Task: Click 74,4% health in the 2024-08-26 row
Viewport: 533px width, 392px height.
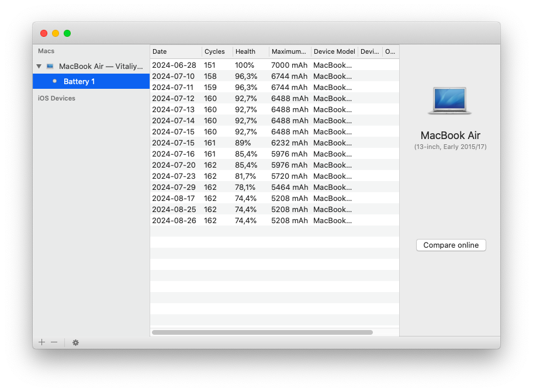Action: point(246,221)
